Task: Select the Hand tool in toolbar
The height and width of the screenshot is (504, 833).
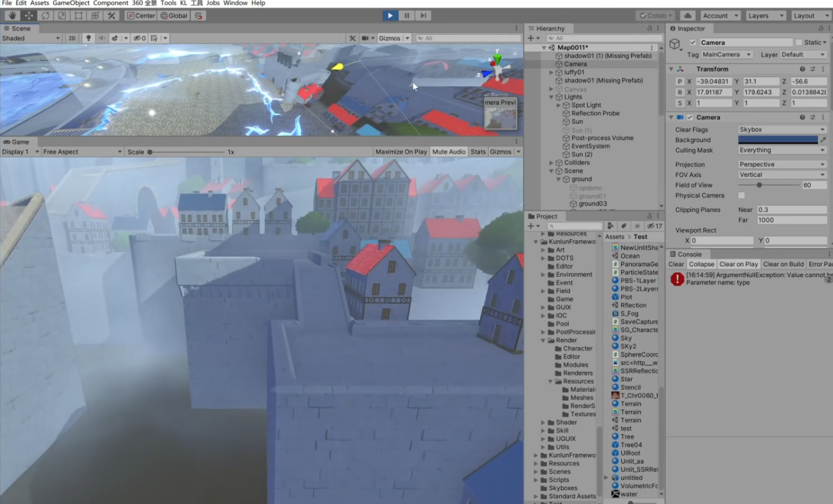Action: tap(12, 15)
